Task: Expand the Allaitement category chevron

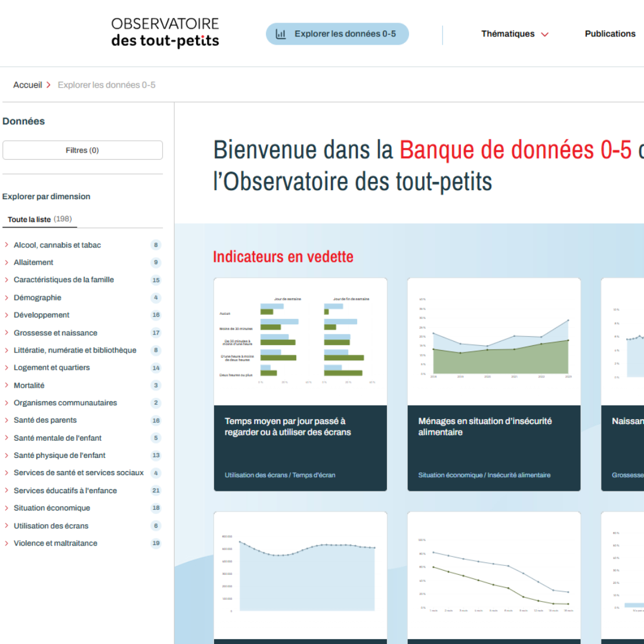Action: 7,262
